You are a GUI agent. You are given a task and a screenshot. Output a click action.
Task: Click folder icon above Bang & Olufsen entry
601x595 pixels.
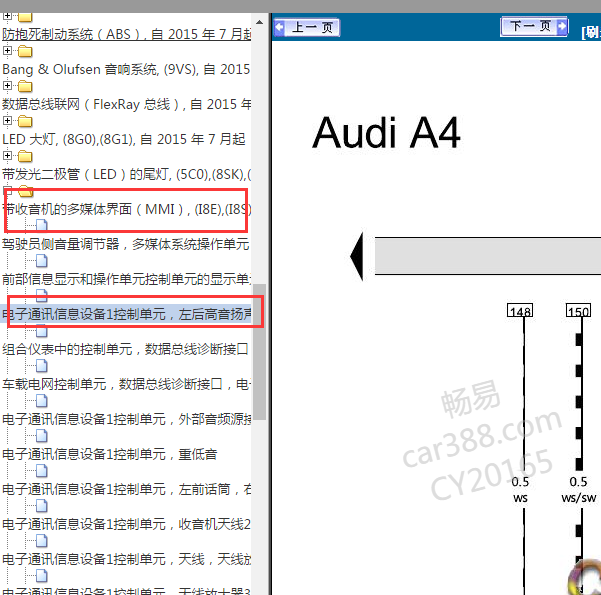pyautogui.click(x=25, y=51)
